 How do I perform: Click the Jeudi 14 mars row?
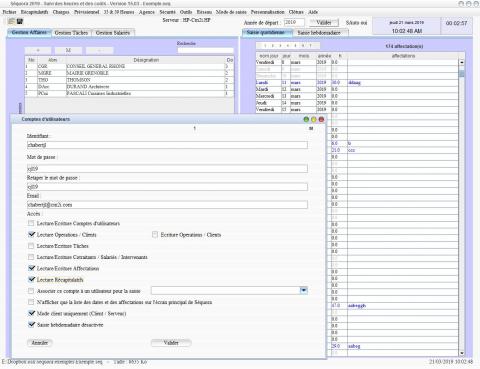(357, 103)
